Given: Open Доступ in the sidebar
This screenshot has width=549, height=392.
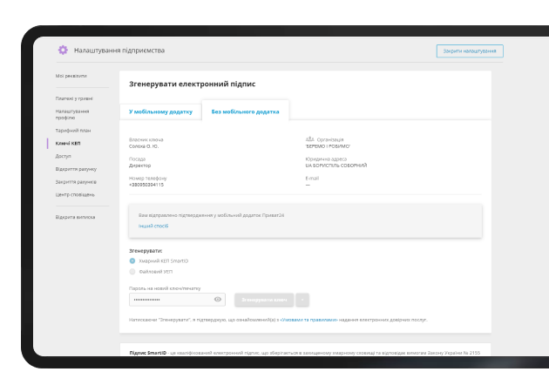Looking at the screenshot, I should [63, 156].
